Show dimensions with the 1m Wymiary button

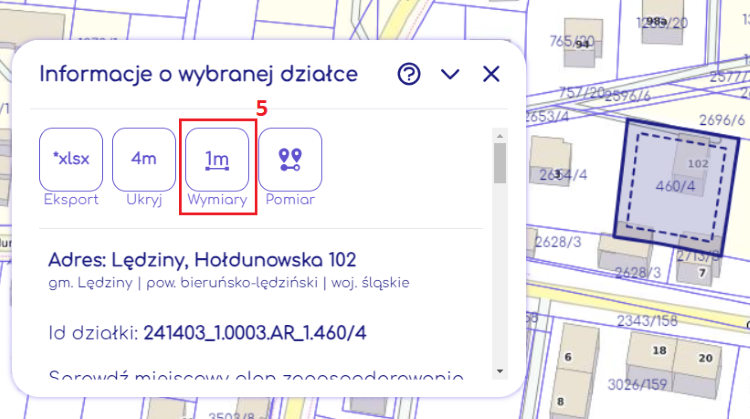[217, 159]
